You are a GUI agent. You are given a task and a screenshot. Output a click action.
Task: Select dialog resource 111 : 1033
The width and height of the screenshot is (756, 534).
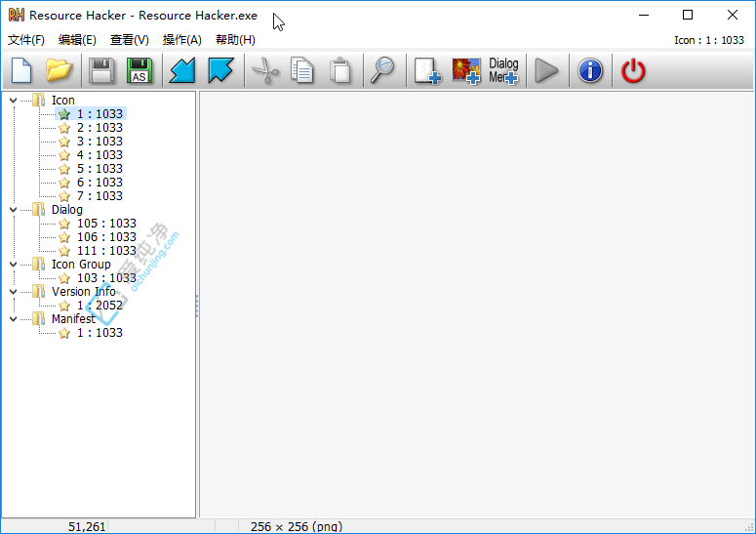pos(106,251)
